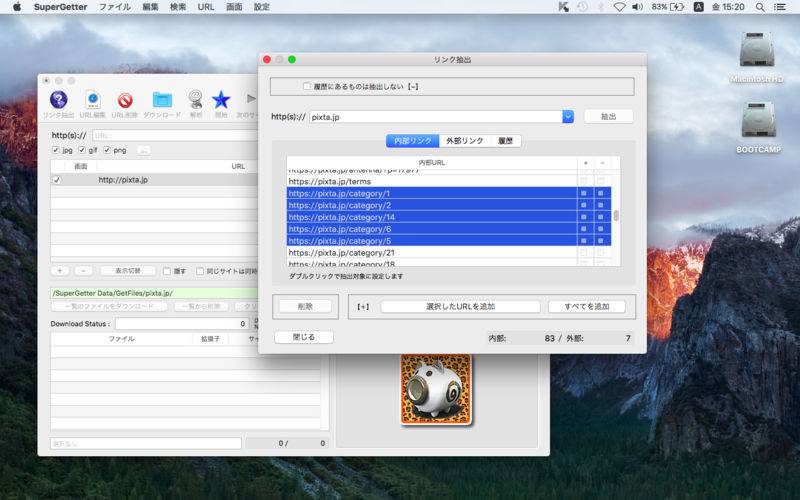Click the 閉じる button
Screen dimensions: 800x500
pos(304,337)
